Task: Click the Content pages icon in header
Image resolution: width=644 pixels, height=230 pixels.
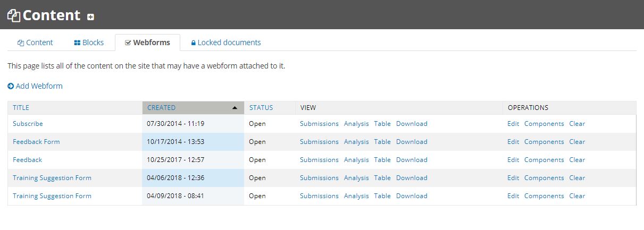Action: tap(13, 15)
